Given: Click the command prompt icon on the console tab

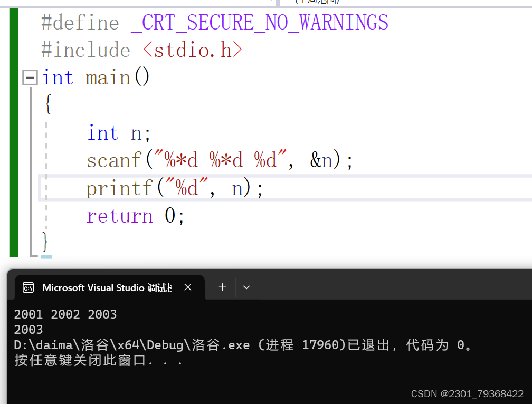Looking at the screenshot, I should (28, 287).
